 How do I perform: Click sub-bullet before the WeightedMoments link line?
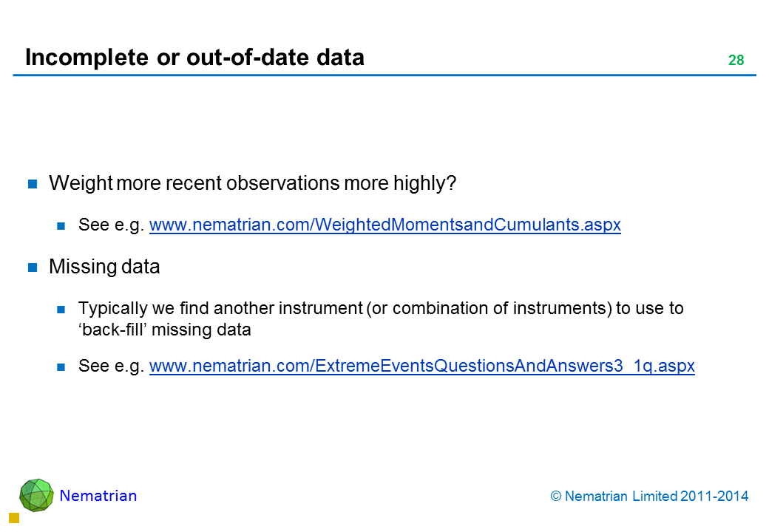pos(62,226)
